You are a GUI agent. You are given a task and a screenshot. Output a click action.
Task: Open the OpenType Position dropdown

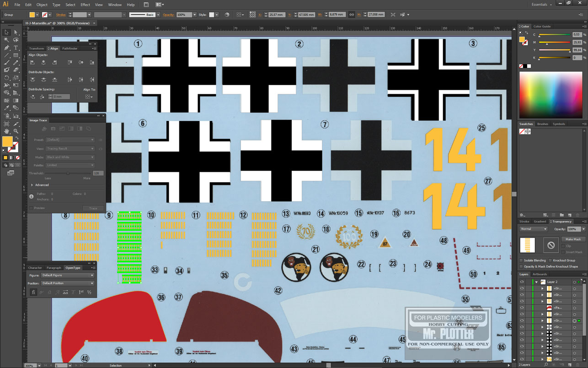(x=68, y=283)
